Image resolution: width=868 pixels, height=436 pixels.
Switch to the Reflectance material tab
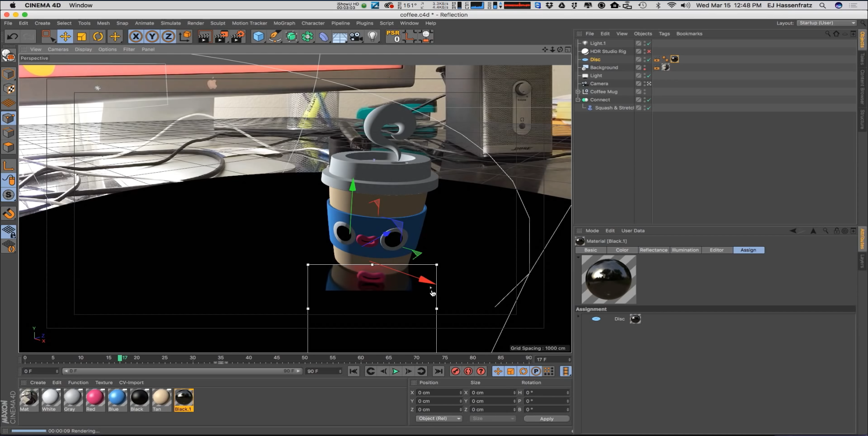point(653,250)
